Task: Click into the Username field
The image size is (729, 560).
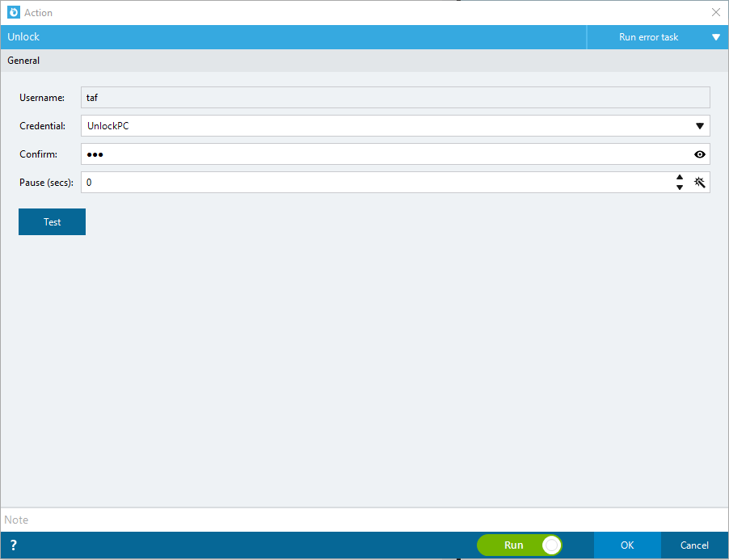Action: [x=395, y=98]
